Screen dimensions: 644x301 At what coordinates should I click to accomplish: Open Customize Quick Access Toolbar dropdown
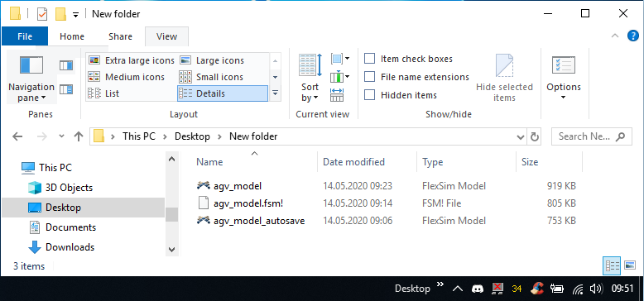(75, 14)
